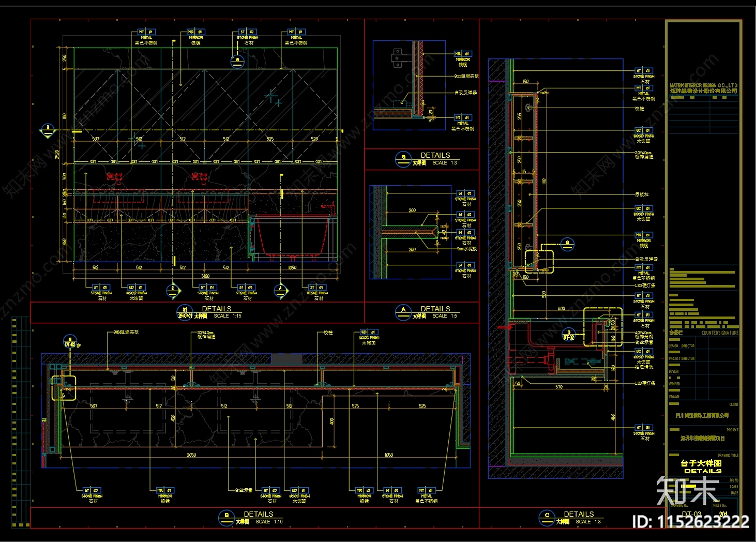Click the C title bubble beside SCALE 1:8
This screenshot has width=756, height=542.
[x=547, y=518]
